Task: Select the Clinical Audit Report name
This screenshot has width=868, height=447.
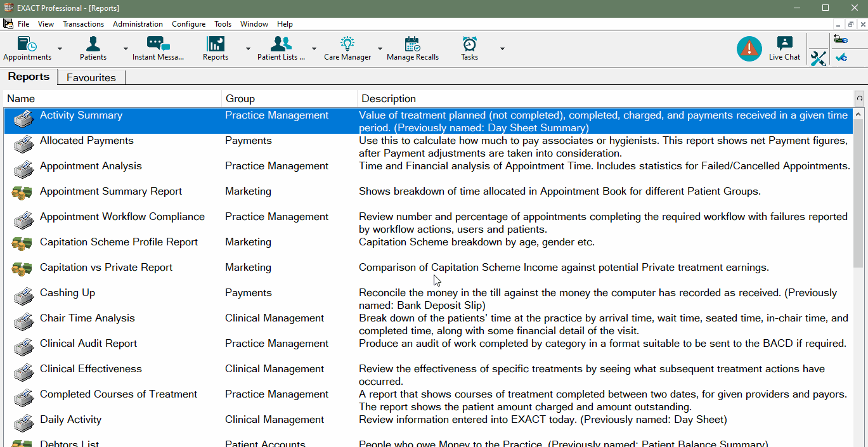Action: click(x=89, y=344)
